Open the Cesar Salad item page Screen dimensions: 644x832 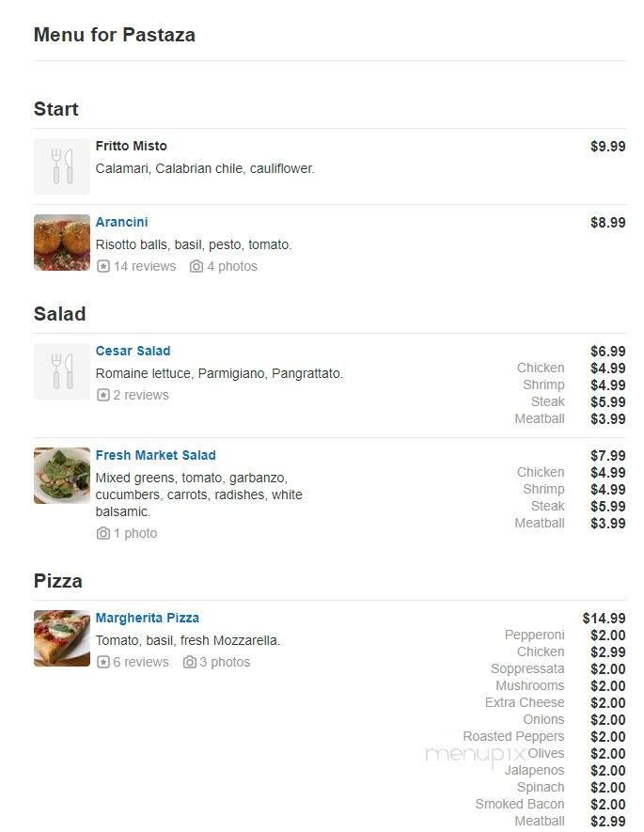click(x=133, y=351)
